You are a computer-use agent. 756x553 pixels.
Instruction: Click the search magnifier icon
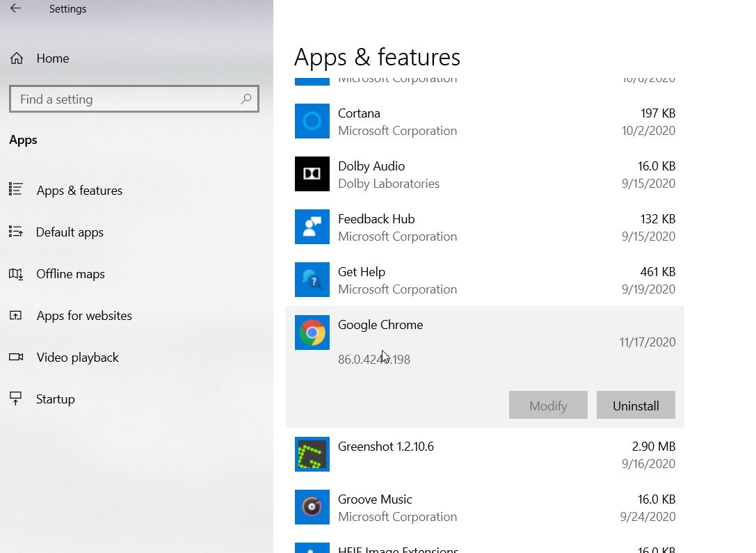(x=246, y=99)
